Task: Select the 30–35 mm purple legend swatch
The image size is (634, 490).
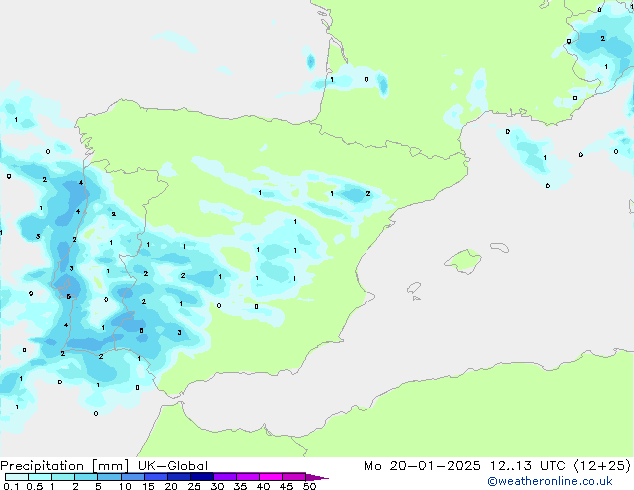Action: tap(224, 477)
